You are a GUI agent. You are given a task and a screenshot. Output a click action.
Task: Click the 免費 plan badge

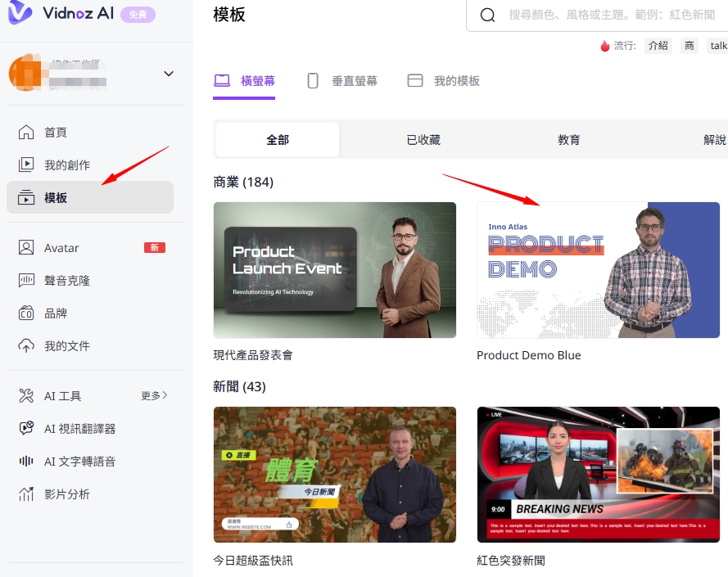pos(138,15)
